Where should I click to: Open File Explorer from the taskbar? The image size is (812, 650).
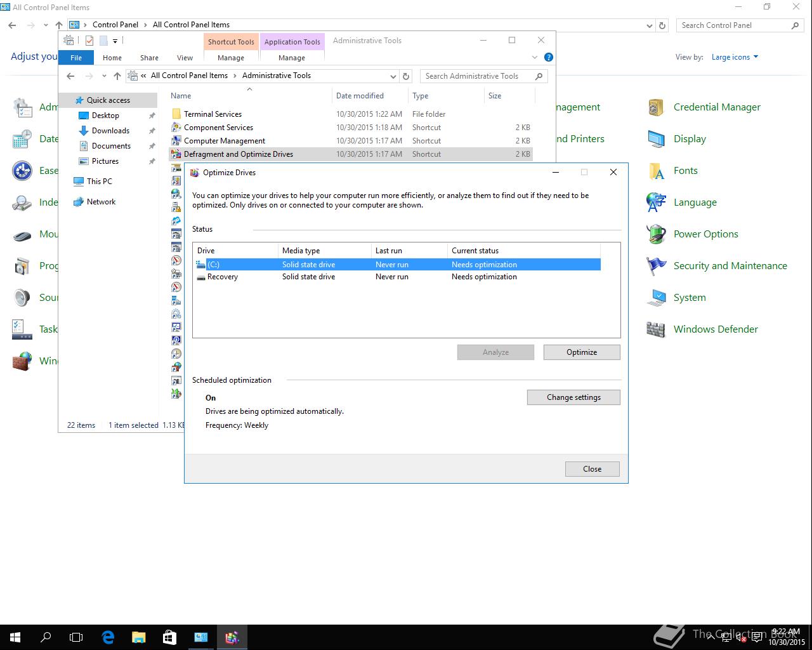click(x=138, y=637)
